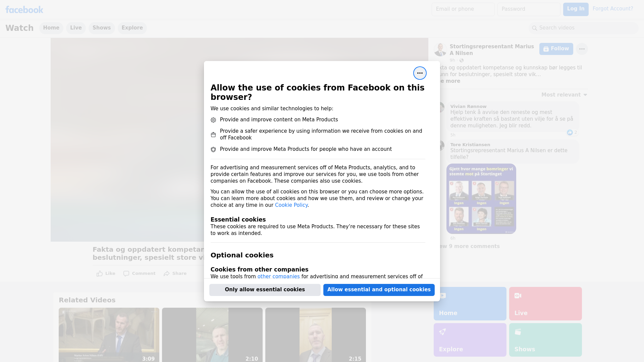Viewport: 644px width, 362px height.
Task: Click the Log In button
Action: click(x=576, y=9)
